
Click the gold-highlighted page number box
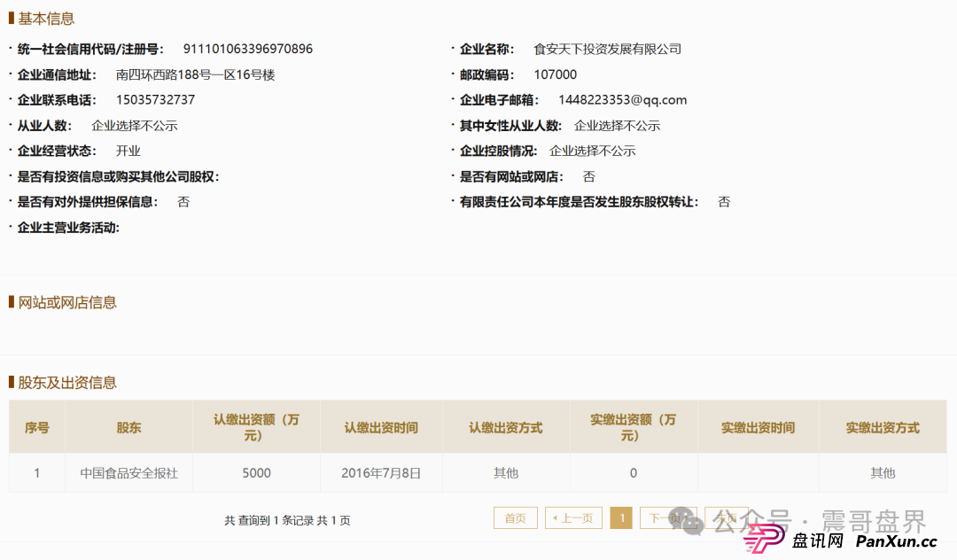(621, 517)
